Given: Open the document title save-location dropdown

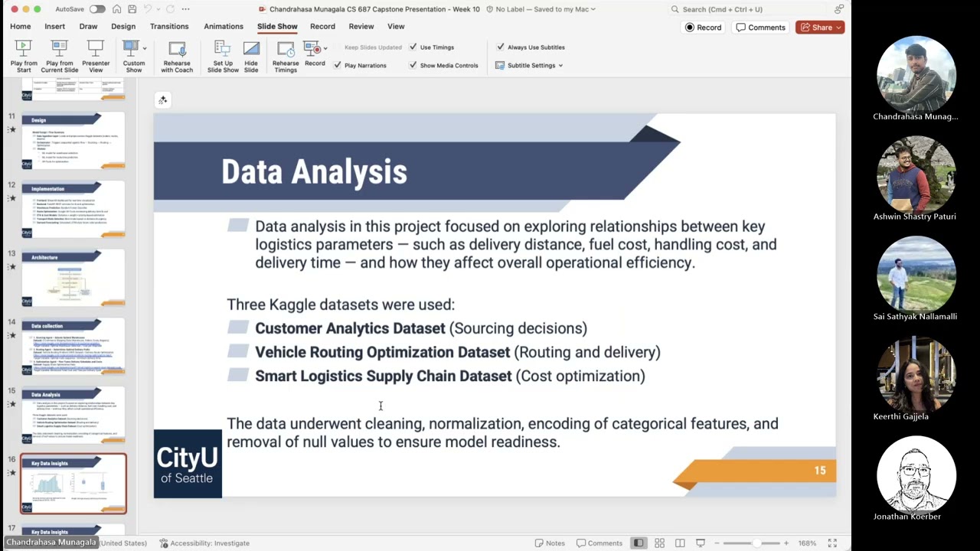Looking at the screenshot, I should [x=593, y=9].
